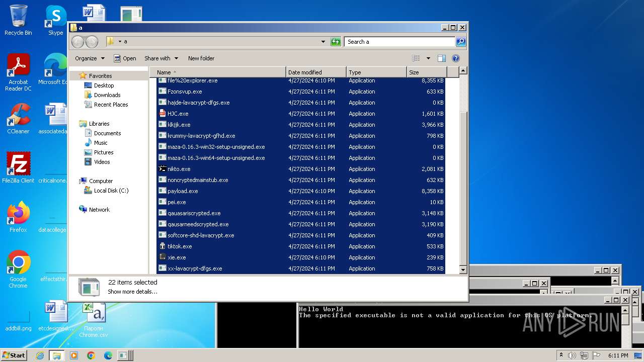Image resolution: width=644 pixels, height=362 pixels.
Task: Click the taskbar clock 6:11 PM
Action: [x=618, y=355]
